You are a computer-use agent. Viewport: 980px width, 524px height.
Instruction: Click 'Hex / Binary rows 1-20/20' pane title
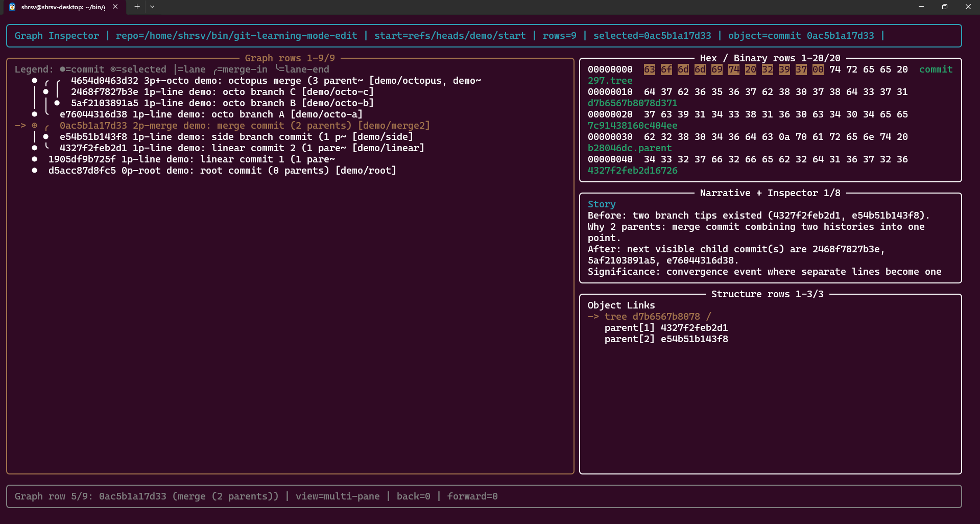tap(770, 58)
